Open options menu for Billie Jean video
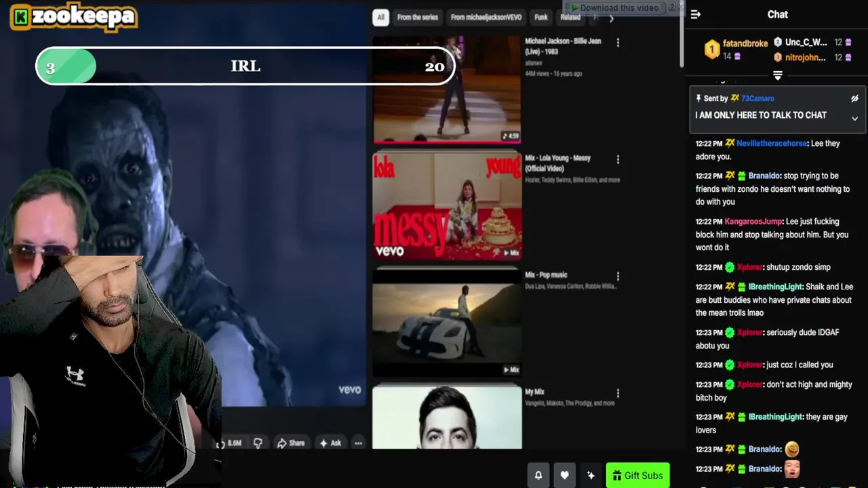868x488 pixels. point(618,43)
